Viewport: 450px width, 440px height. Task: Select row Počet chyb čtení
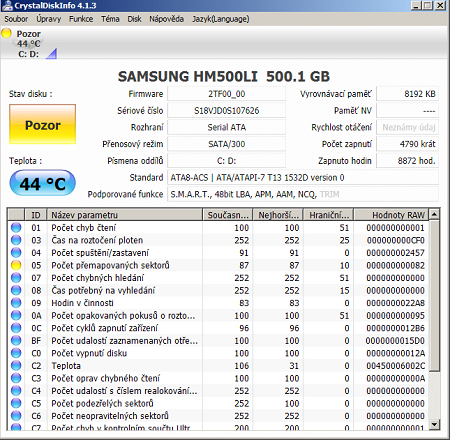pyautogui.click(x=218, y=227)
